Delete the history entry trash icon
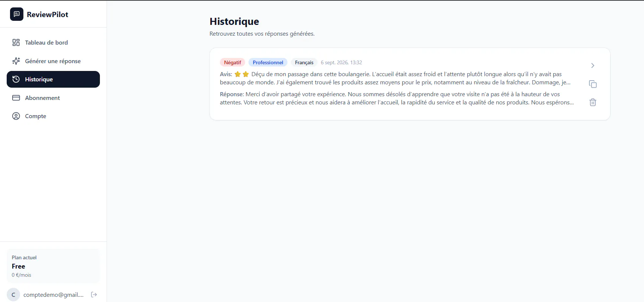The width and height of the screenshot is (644, 302). pos(593,102)
